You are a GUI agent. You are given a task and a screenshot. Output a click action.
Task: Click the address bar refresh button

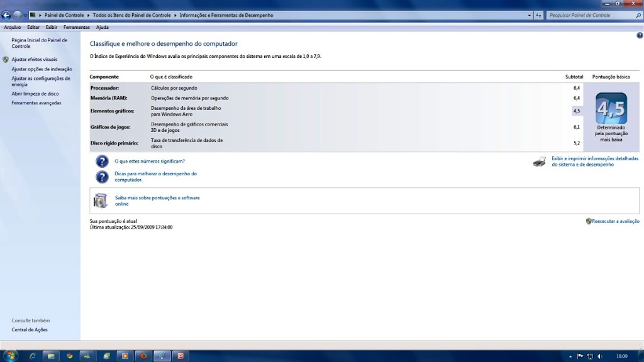538,15
